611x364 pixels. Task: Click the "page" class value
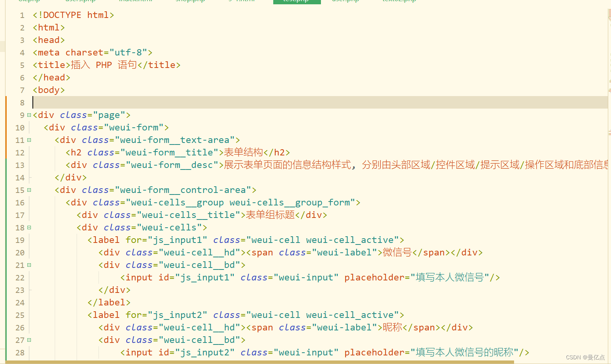(x=109, y=115)
